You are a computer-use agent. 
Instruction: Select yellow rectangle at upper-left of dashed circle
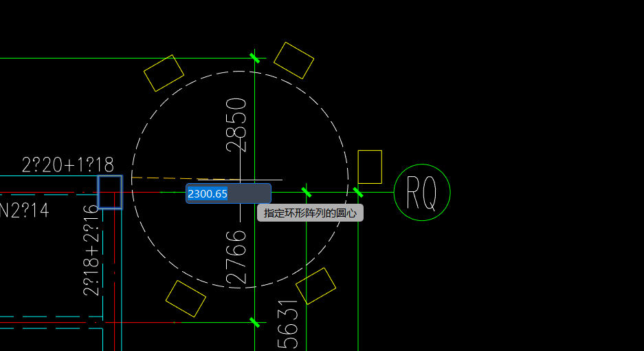click(x=164, y=73)
